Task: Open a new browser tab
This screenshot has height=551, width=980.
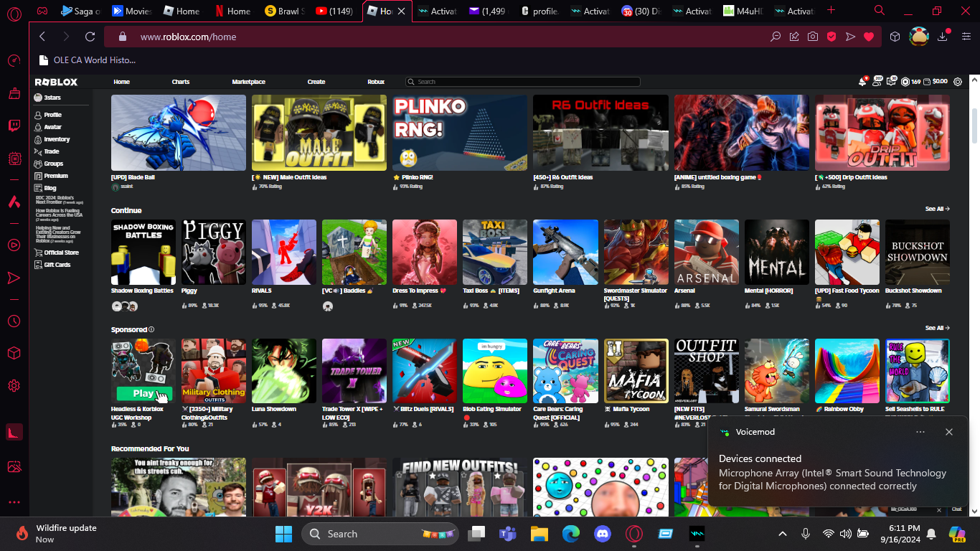Action: pyautogui.click(x=831, y=11)
